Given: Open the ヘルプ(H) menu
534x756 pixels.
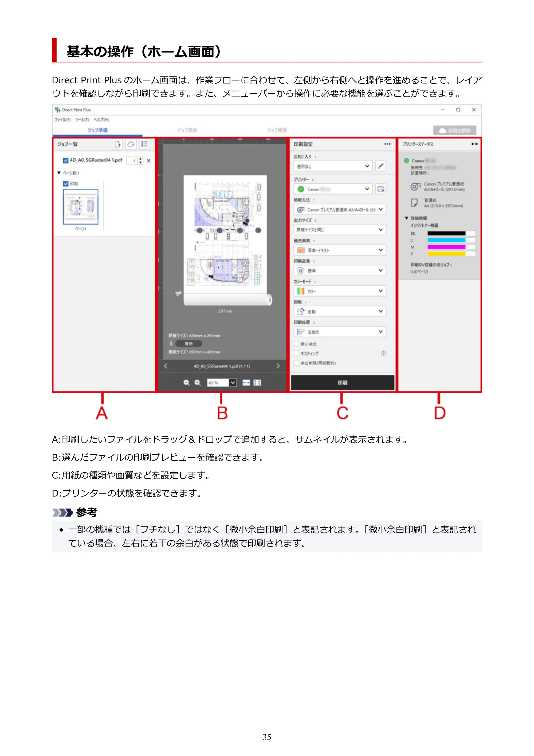Looking at the screenshot, I should [101, 120].
